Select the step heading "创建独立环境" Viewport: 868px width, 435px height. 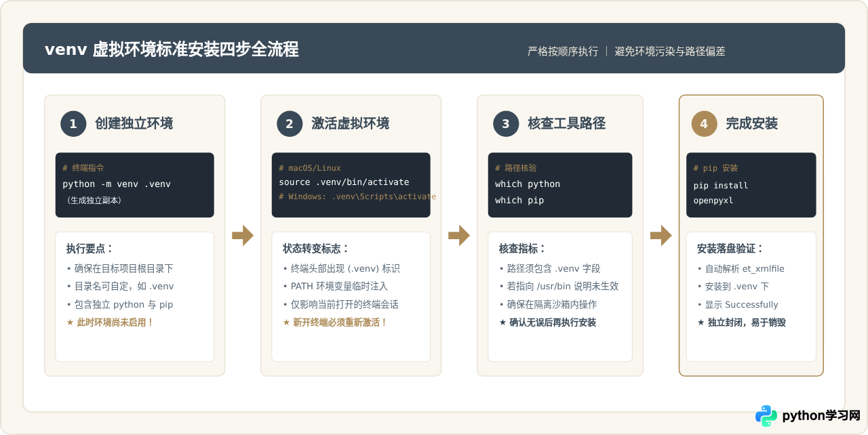(x=134, y=123)
